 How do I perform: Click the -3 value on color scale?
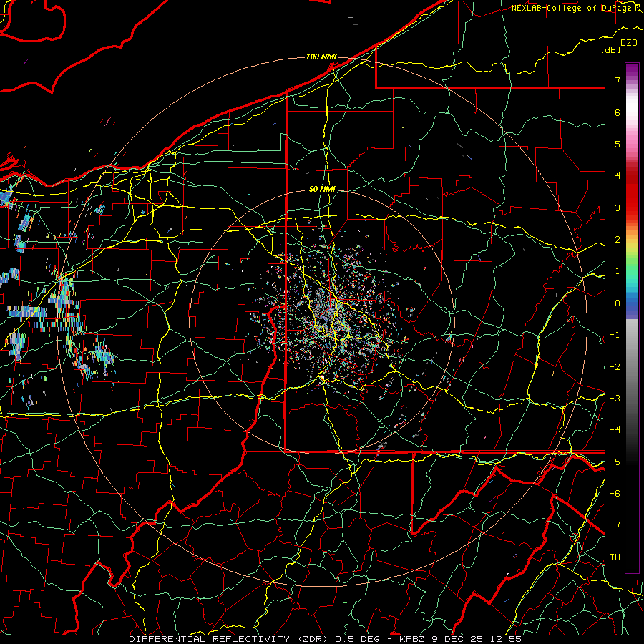[615, 399]
